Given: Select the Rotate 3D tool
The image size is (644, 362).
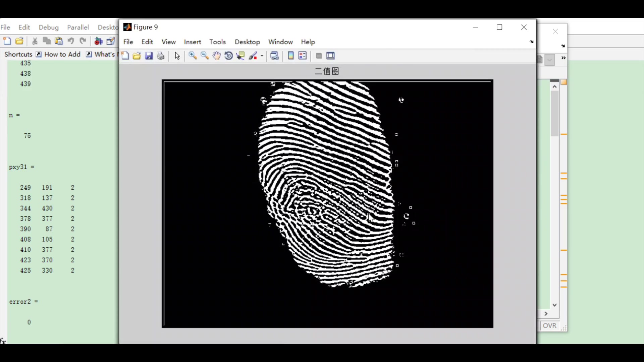Looking at the screenshot, I should click(x=228, y=56).
